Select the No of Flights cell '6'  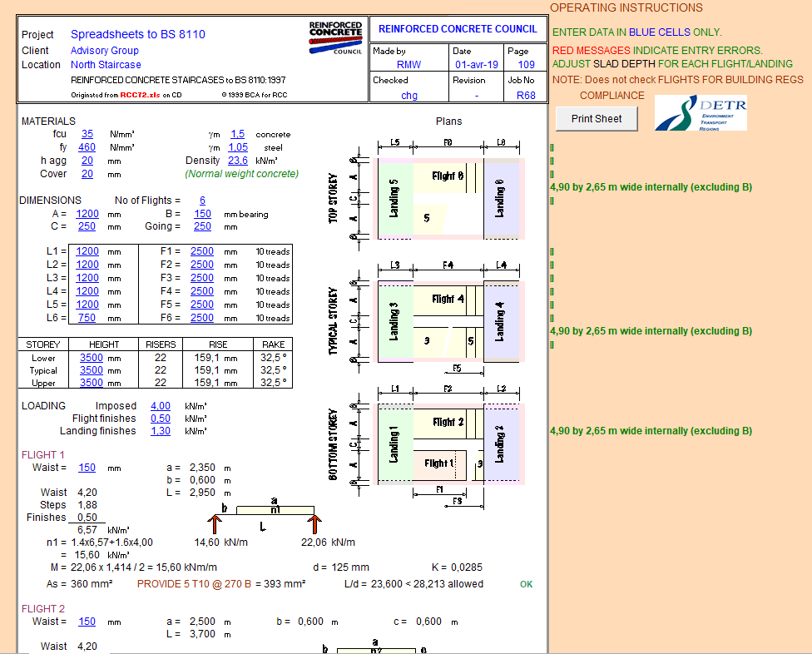pos(202,201)
